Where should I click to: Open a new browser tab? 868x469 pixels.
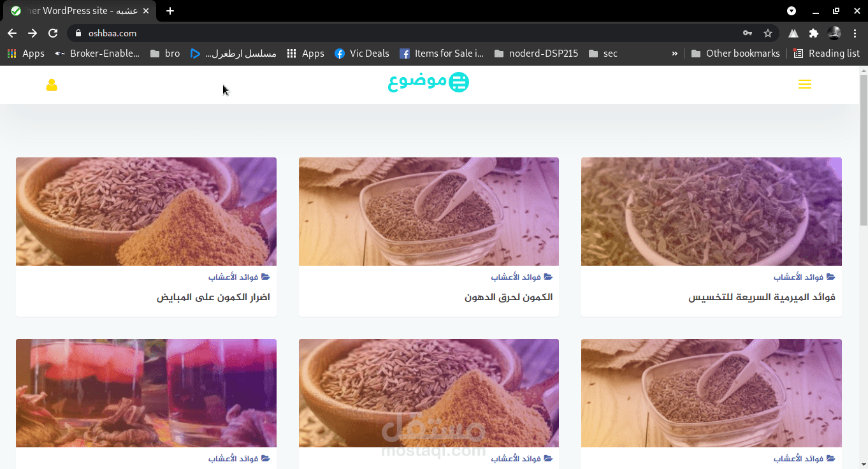coord(170,11)
